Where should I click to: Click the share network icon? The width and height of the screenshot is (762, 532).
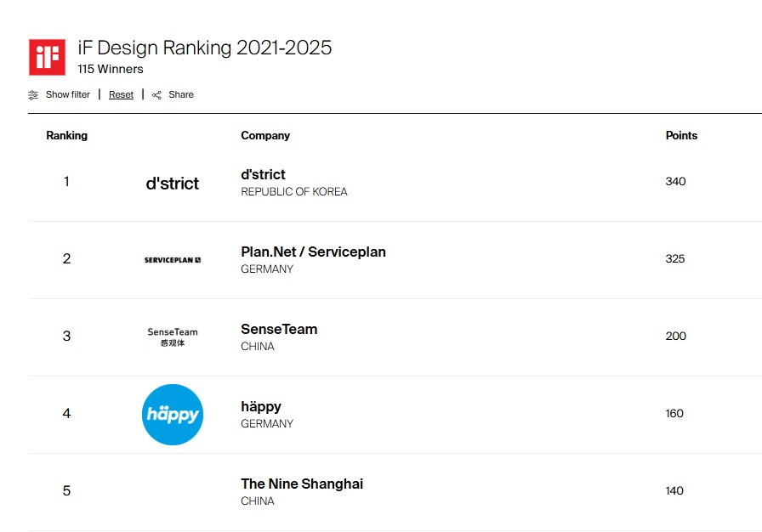click(x=156, y=95)
